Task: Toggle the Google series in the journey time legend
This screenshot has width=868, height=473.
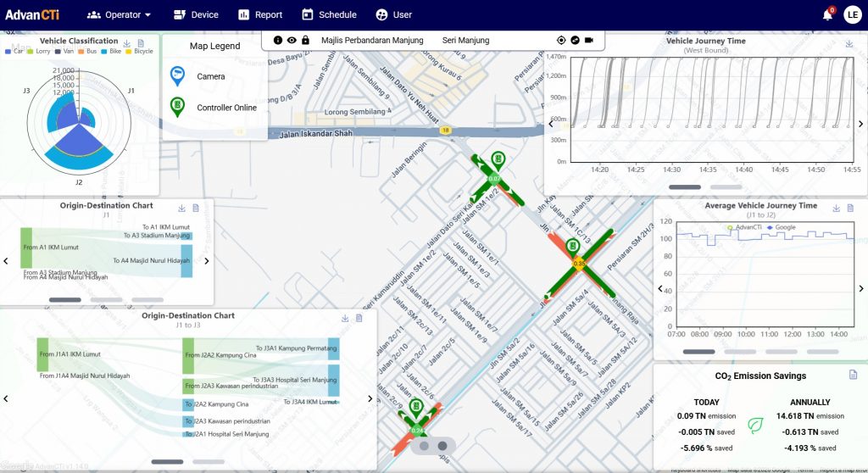Action: pyautogui.click(x=781, y=227)
